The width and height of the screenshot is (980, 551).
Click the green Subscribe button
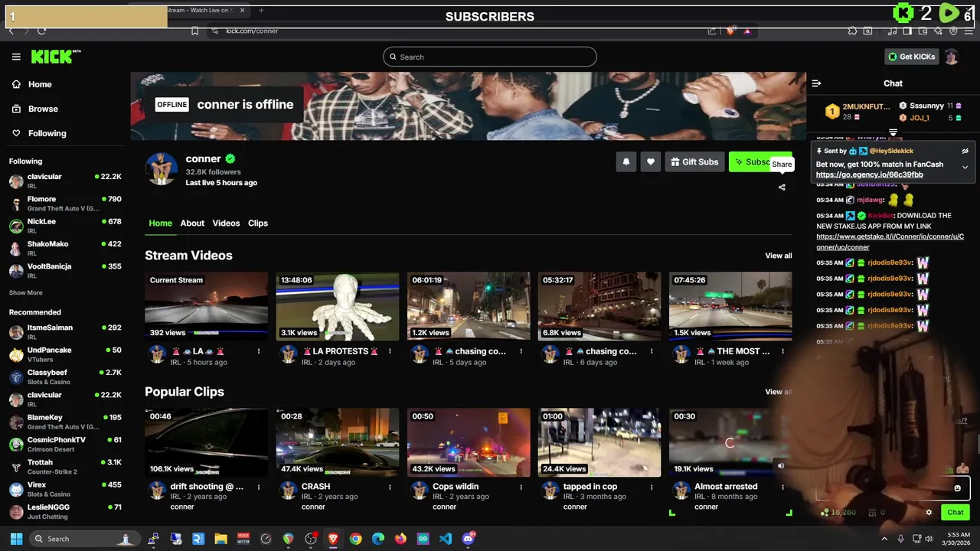coord(760,161)
